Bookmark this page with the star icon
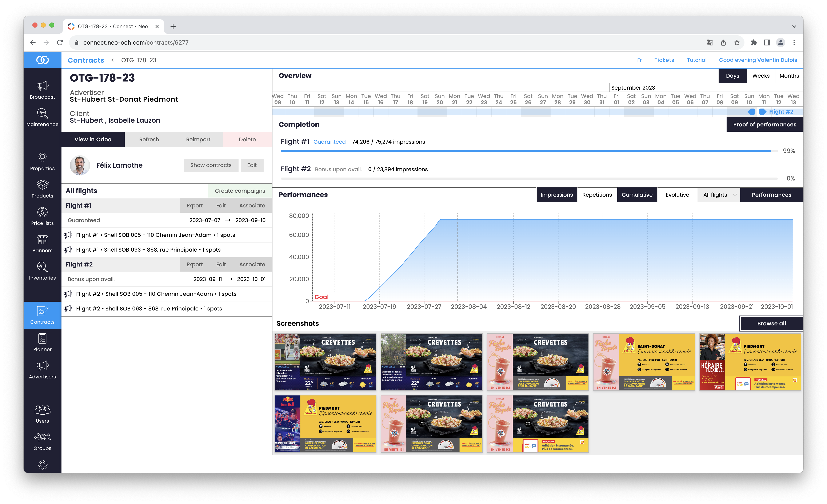The height and width of the screenshot is (504, 827). [736, 42]
